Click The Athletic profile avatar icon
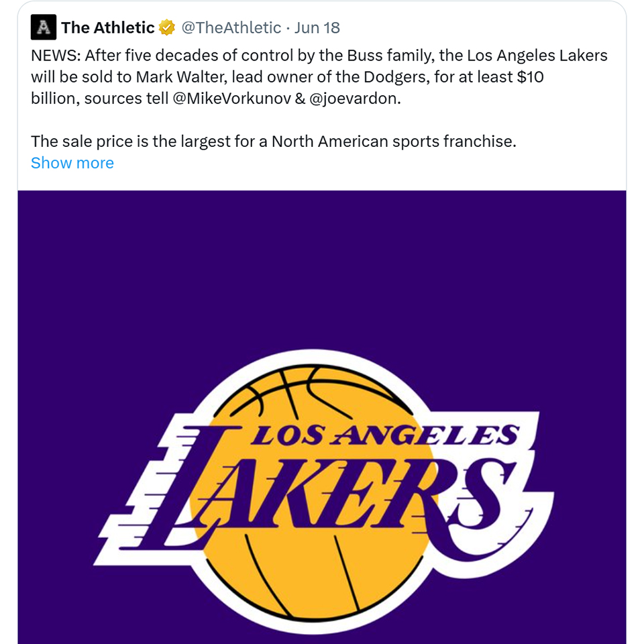This screenshot has height=644, width=644. click(44, 28)
